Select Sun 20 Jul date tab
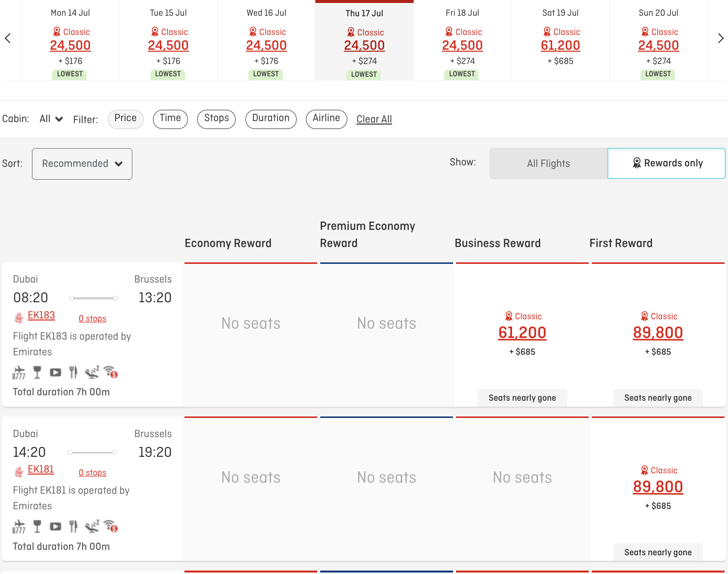The height and width of the screenshot is (574, 728). tap(658, 40)
